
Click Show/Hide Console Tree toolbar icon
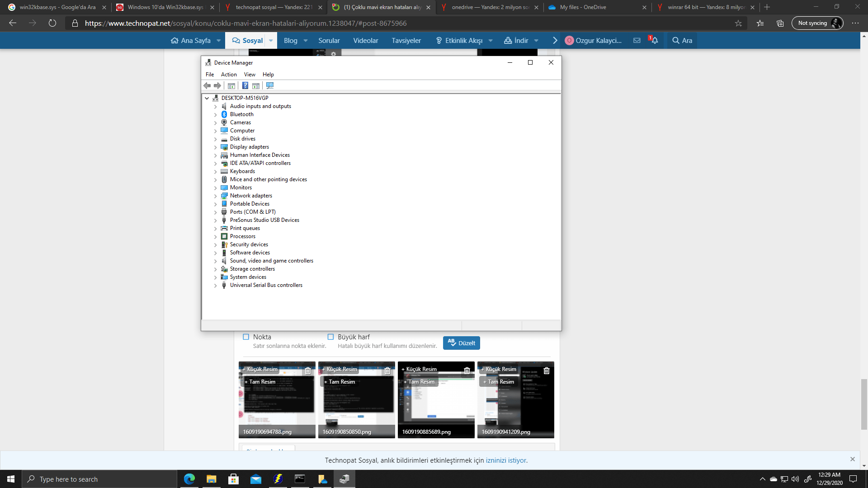[x=231, y=86]
